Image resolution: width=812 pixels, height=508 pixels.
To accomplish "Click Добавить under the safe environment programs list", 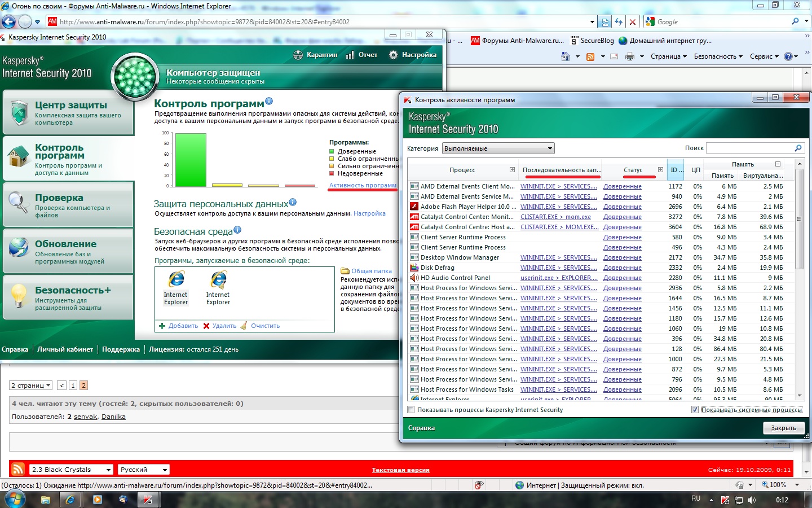I will tap(179, 326).
